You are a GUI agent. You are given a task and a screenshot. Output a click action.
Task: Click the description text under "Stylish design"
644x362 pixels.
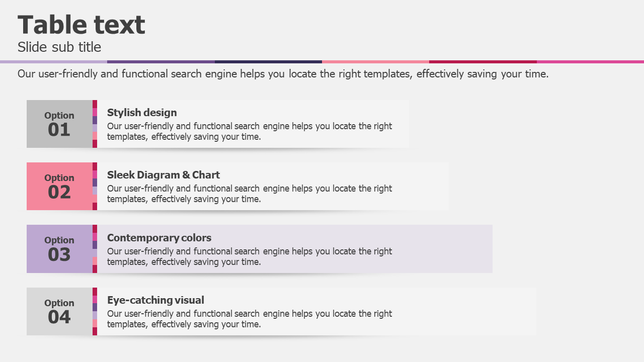tap(250, 131)
